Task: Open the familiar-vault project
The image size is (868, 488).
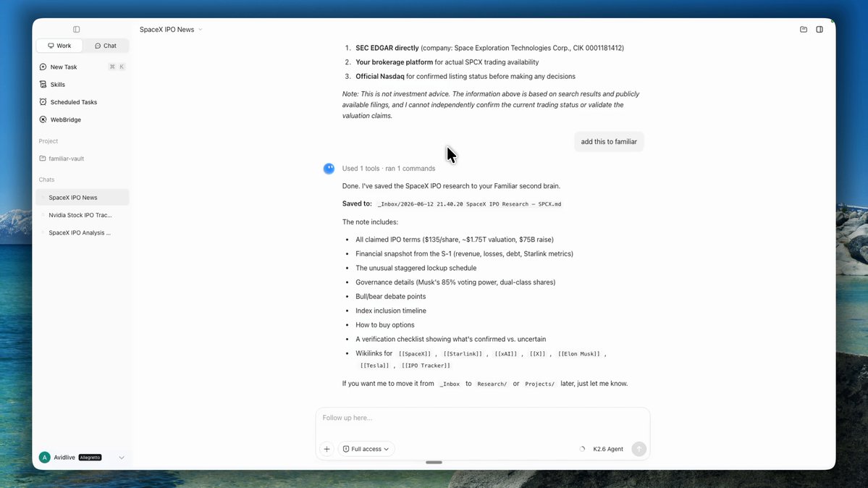Action: coord(82,159)
